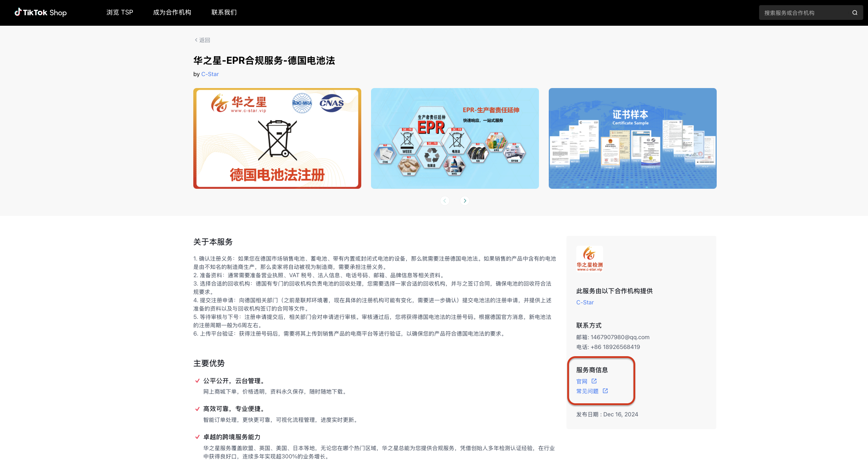The width and height of the screenshot is (868, 462).
Task: Open 联系我们 from the top navigation
Action: click(224, 12)
